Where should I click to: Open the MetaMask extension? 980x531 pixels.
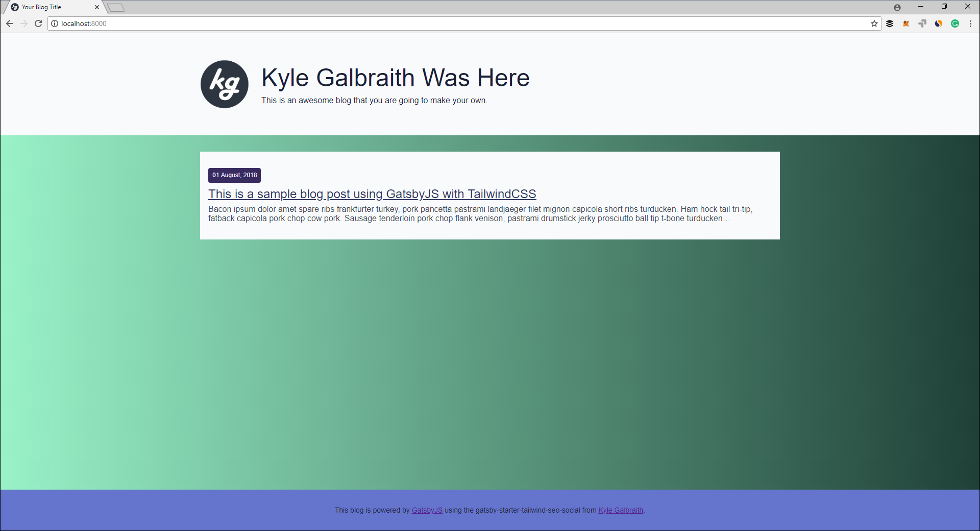coord(906,23)
